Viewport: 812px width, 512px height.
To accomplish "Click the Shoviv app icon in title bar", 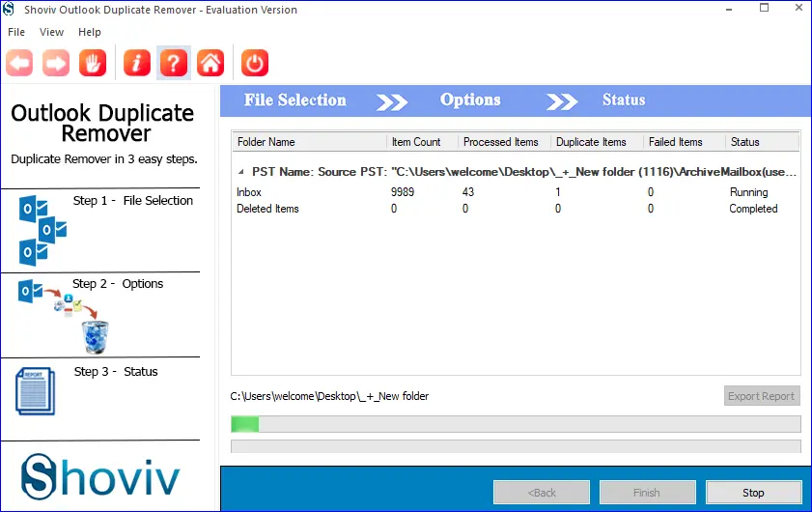I will tap(9, 10).
